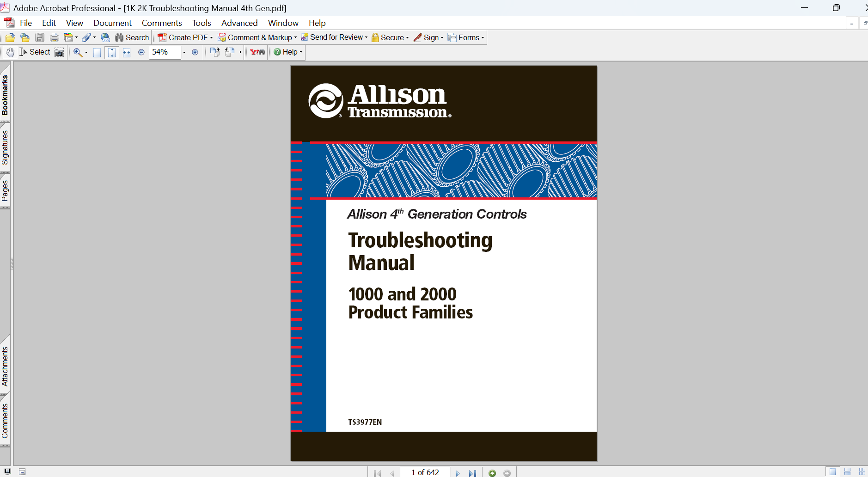
Task: Click the Organizer icon in file toolbar
Action: tap(68, 38)
